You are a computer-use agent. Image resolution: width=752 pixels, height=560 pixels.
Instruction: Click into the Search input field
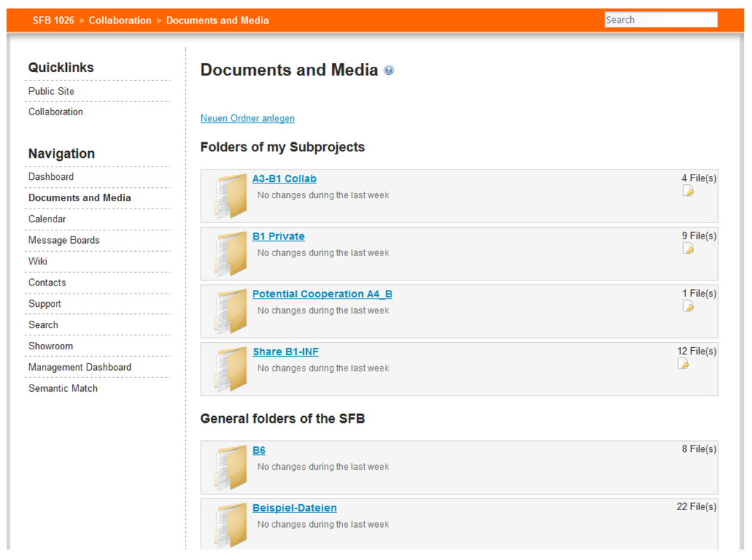pyautogui.click(x=660, y=20)
